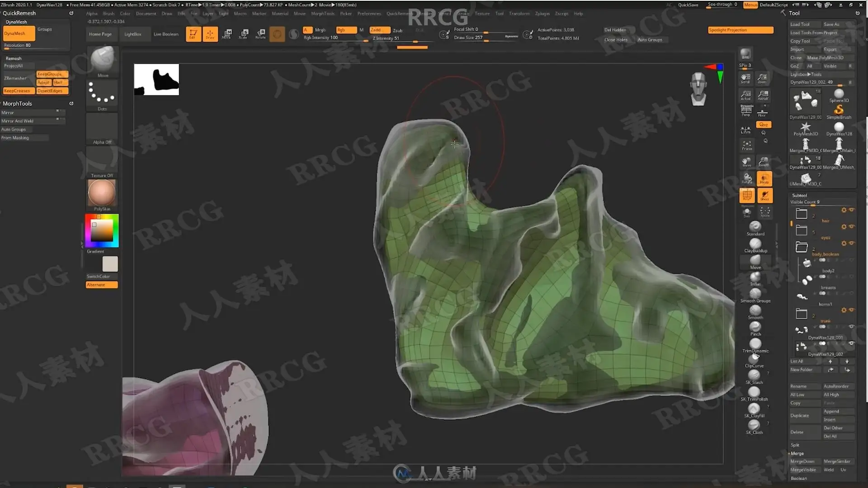Select the Draw mode button
This screenshot has height=488, width=868.
(210, 34)
